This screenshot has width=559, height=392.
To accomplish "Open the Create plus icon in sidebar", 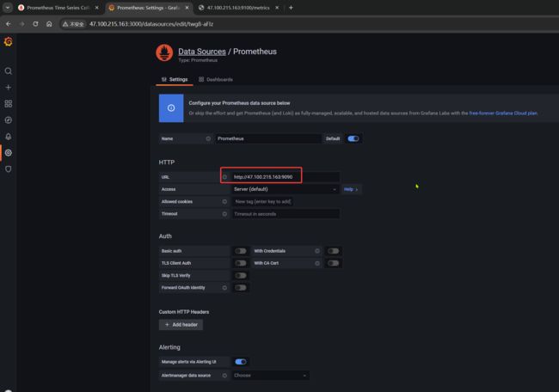I will (9, 88).
